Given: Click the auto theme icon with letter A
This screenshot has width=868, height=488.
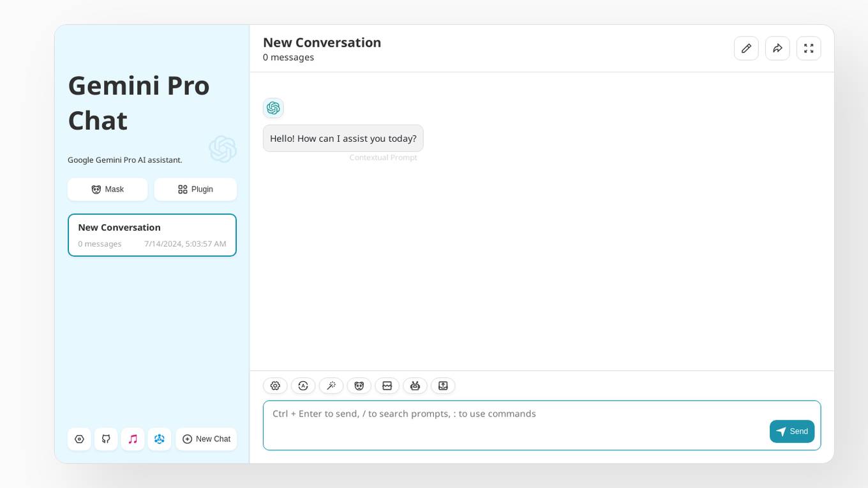Looking at the screenshot, I should (x=303, y=386).
